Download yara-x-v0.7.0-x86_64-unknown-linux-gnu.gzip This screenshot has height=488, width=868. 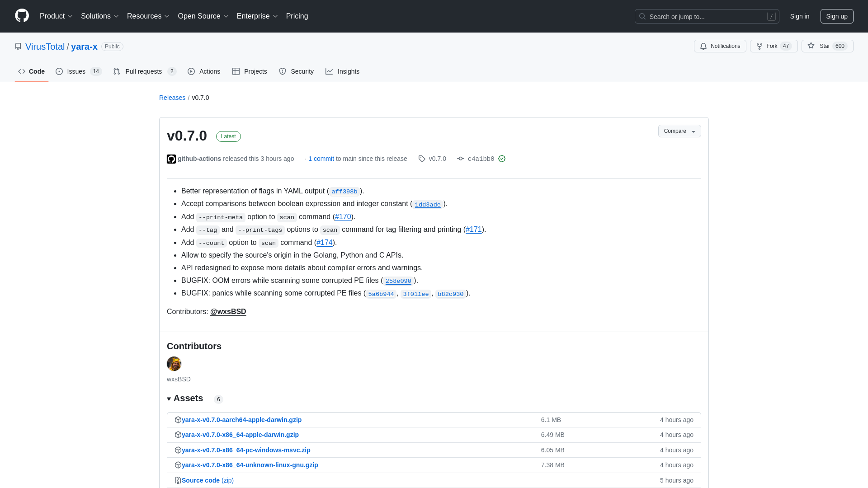coord(250,465)
